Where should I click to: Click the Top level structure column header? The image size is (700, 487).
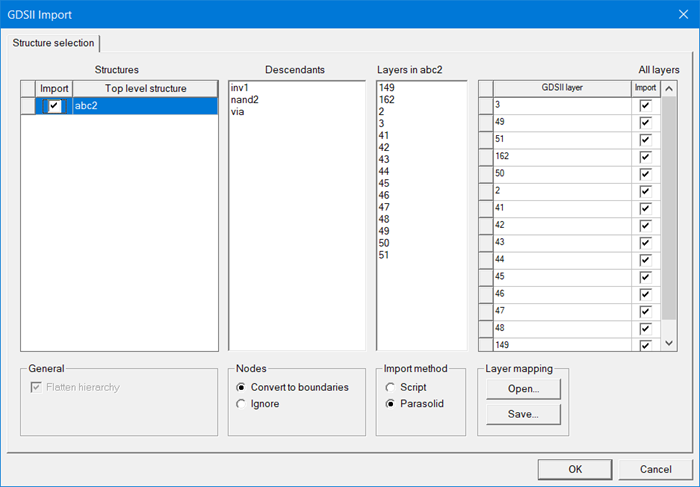[146, 88]
